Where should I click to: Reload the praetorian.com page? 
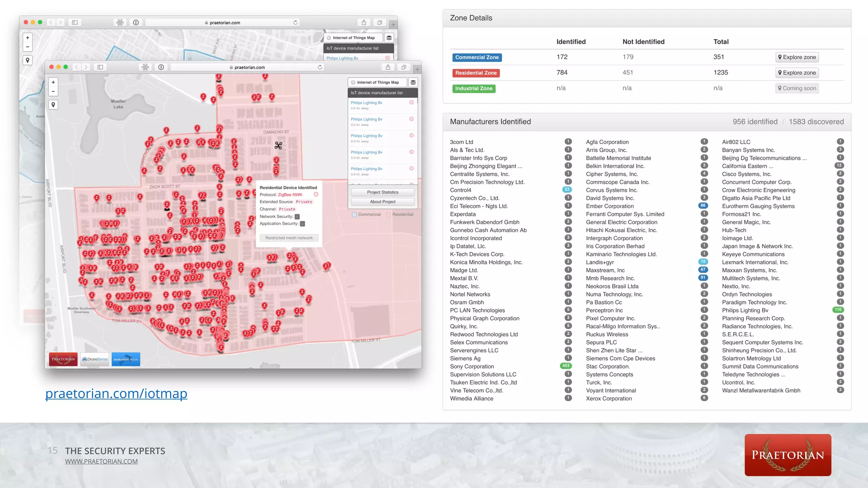320,67
